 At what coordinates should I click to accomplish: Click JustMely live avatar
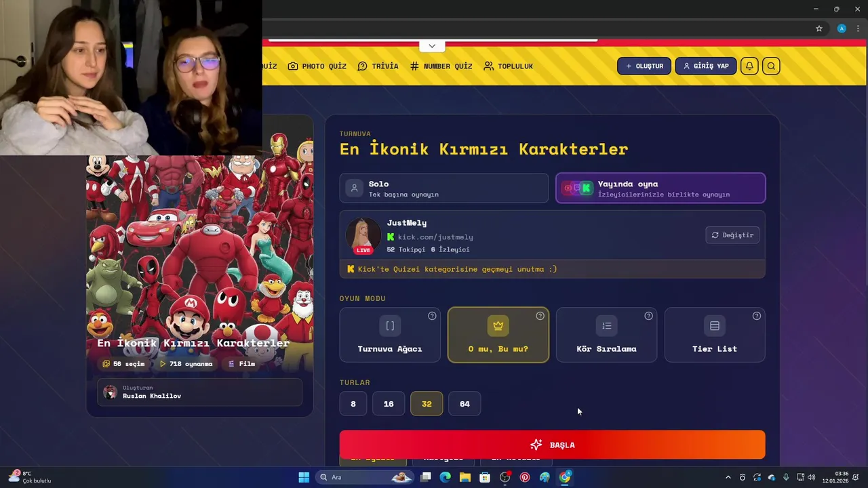pos(363,235)
